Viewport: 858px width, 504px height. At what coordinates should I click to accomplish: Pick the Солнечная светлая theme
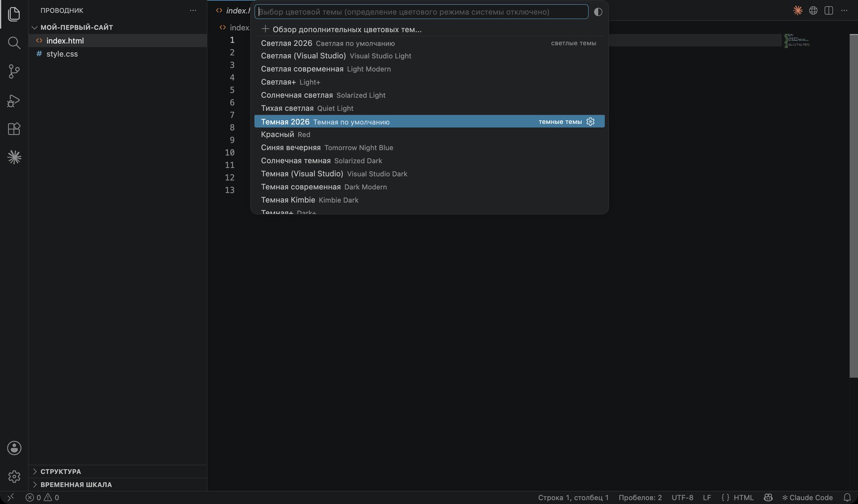click(x=429, y=95)
